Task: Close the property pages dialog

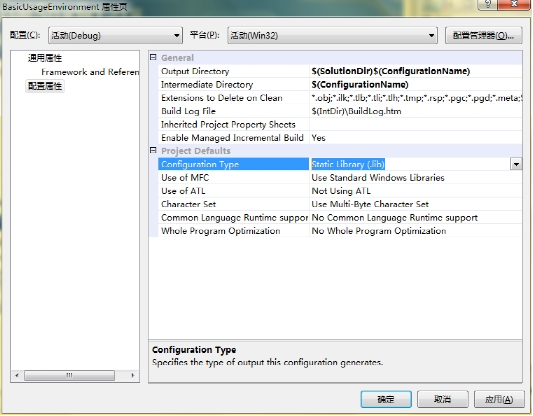Action: [514, 4]
